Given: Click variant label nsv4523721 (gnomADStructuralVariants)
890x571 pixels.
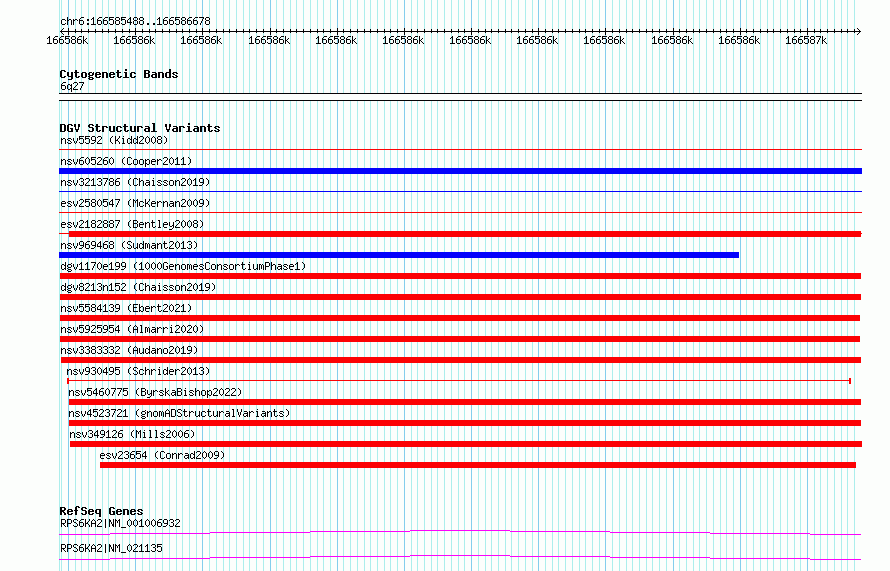Looking at the screenshot, I should 179,413.
